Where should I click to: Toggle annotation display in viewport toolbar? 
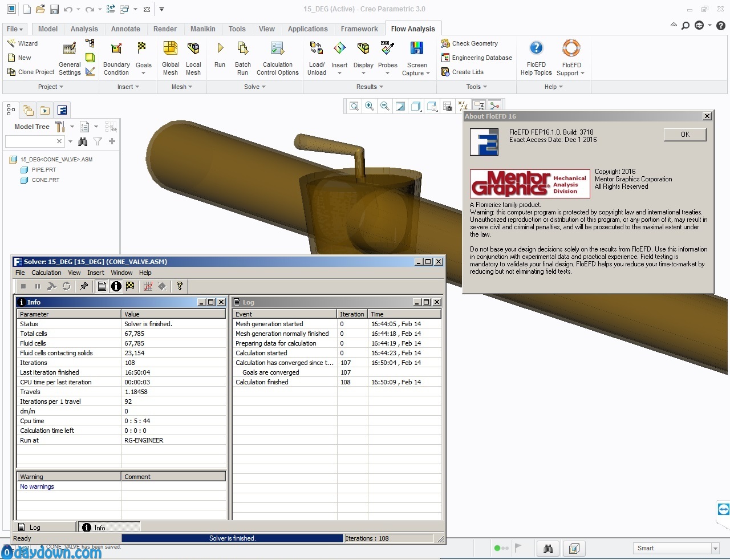coord(479,106)
